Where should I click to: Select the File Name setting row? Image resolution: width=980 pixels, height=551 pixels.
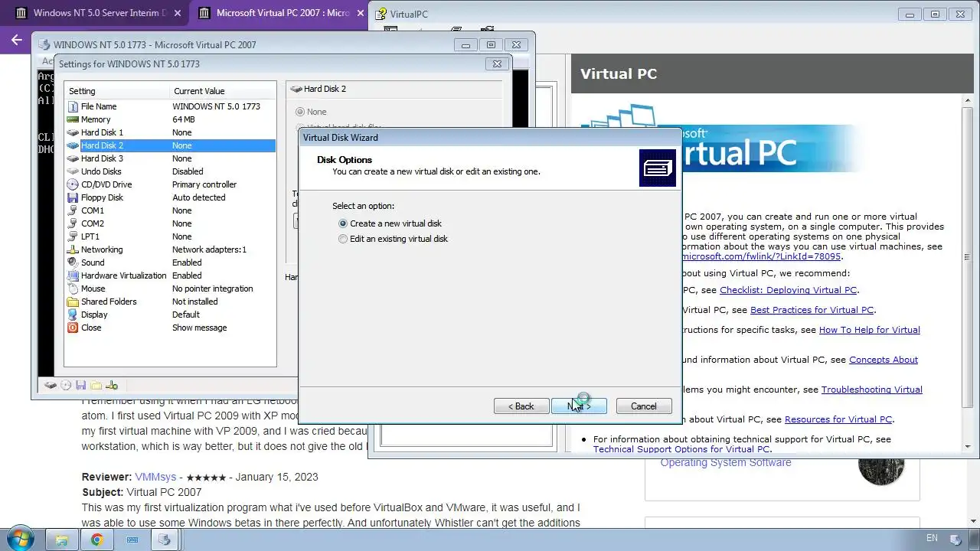point(170,106)
